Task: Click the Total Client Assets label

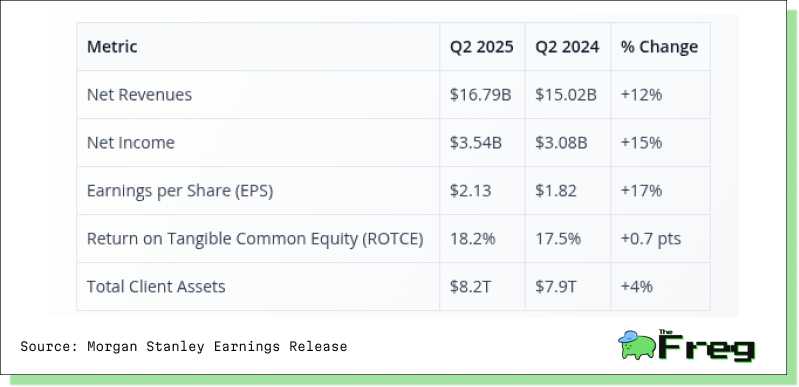Action: click(x=156, y=287)
